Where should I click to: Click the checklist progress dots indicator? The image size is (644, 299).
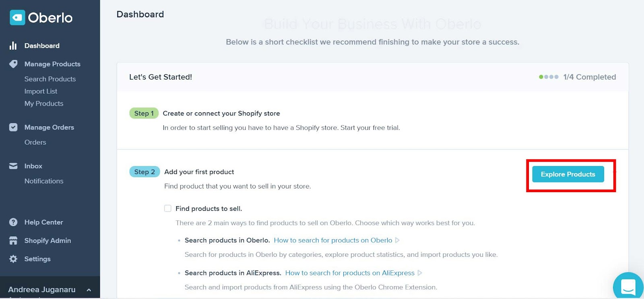tap(549, 77)
